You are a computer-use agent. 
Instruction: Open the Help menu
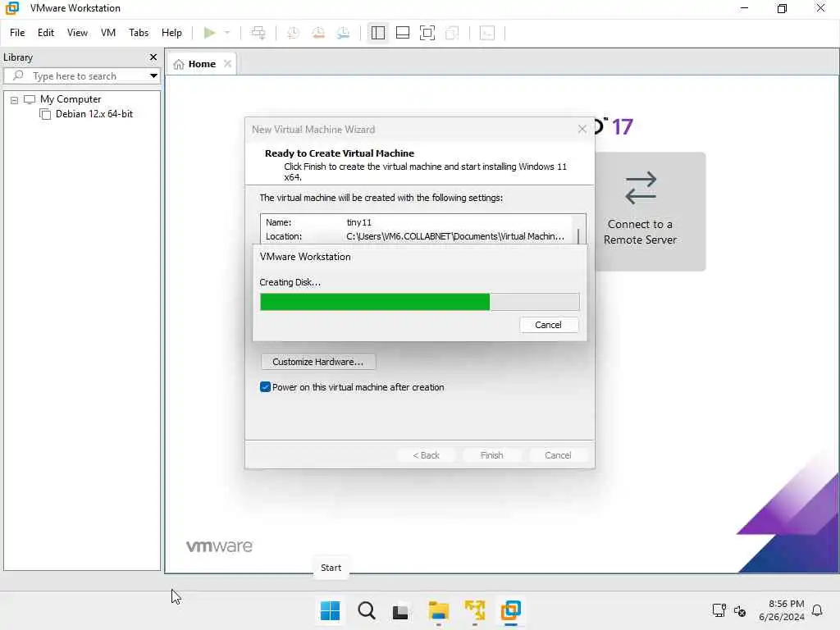coord(171,33)
